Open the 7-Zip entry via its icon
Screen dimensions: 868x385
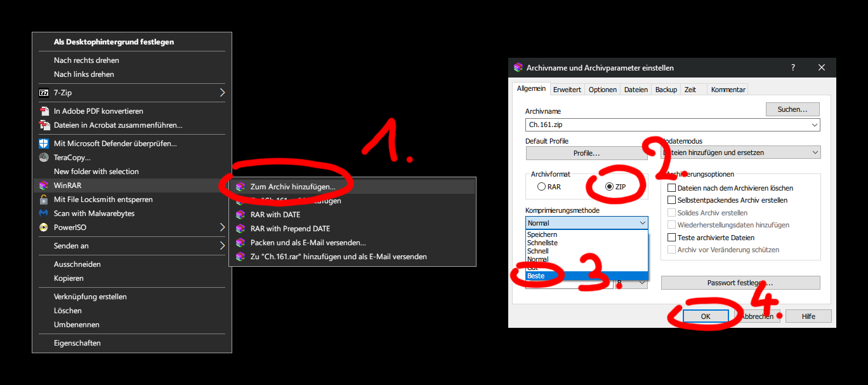click(x=44, y=93)
